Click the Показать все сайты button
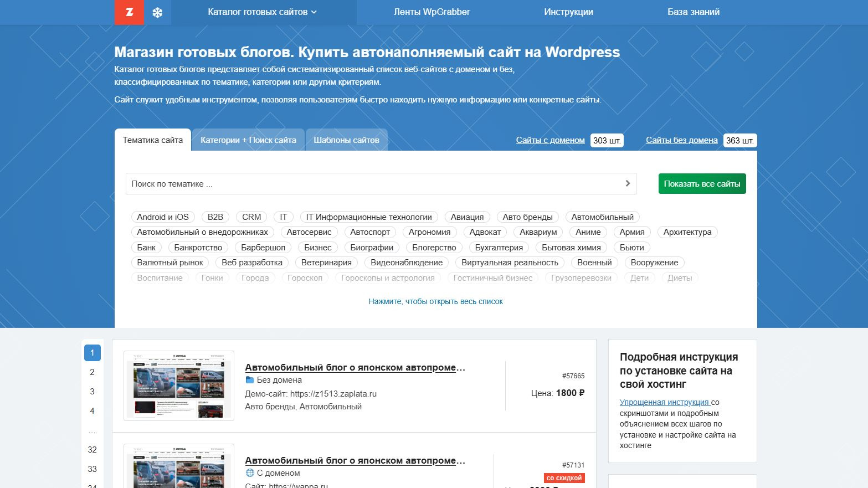 [x=702, y=184]
